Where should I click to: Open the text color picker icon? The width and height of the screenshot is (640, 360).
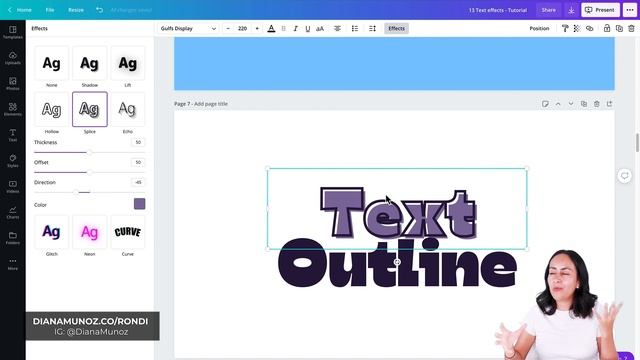271,29
